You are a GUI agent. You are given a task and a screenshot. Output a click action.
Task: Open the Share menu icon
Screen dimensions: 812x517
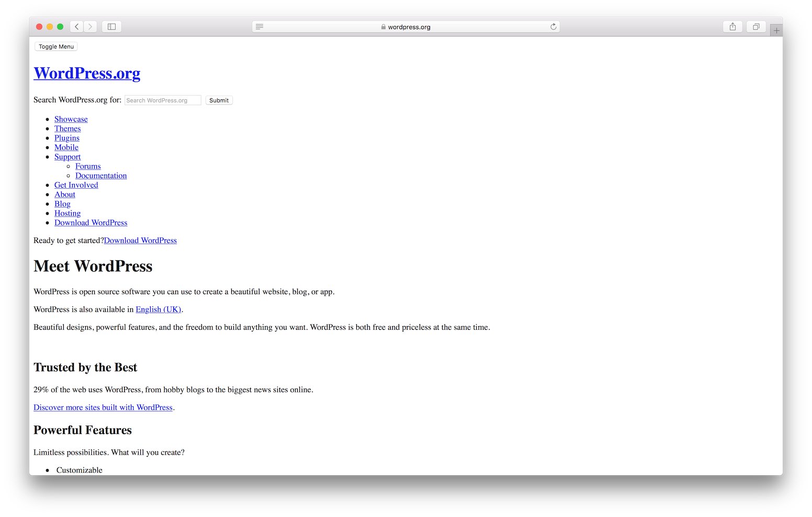pos(732,27)
